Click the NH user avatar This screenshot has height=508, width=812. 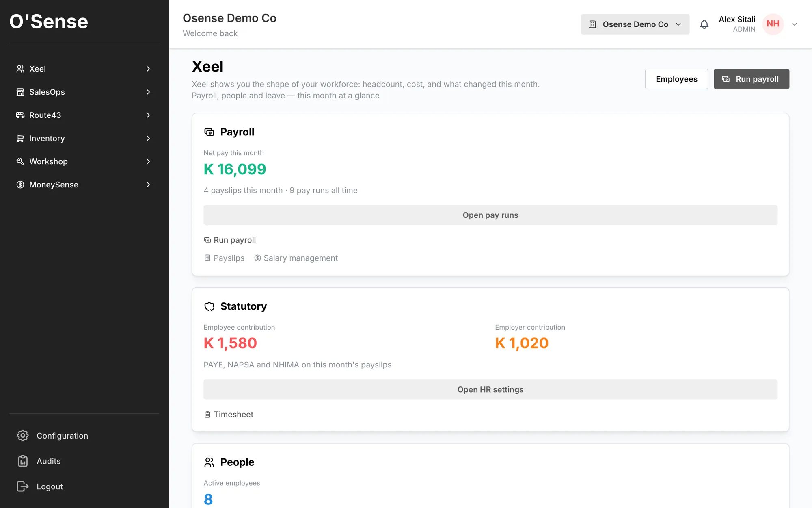pos(773,24)
